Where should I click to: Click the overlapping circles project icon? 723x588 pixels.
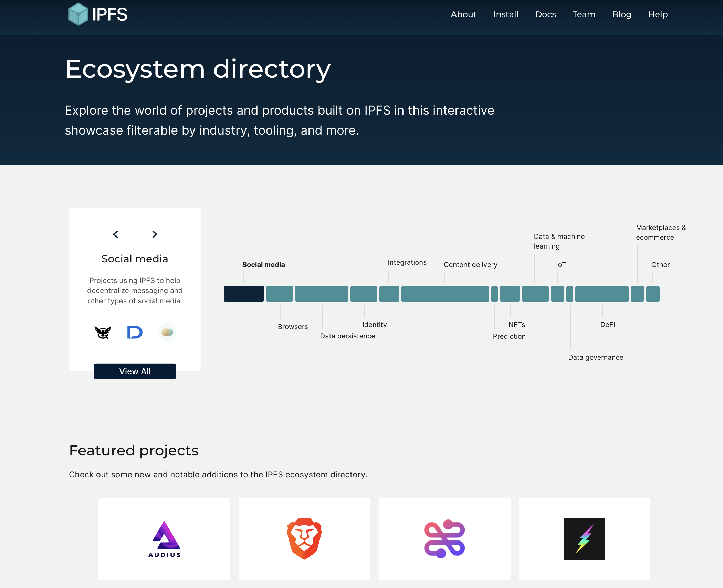click(167, 332)
